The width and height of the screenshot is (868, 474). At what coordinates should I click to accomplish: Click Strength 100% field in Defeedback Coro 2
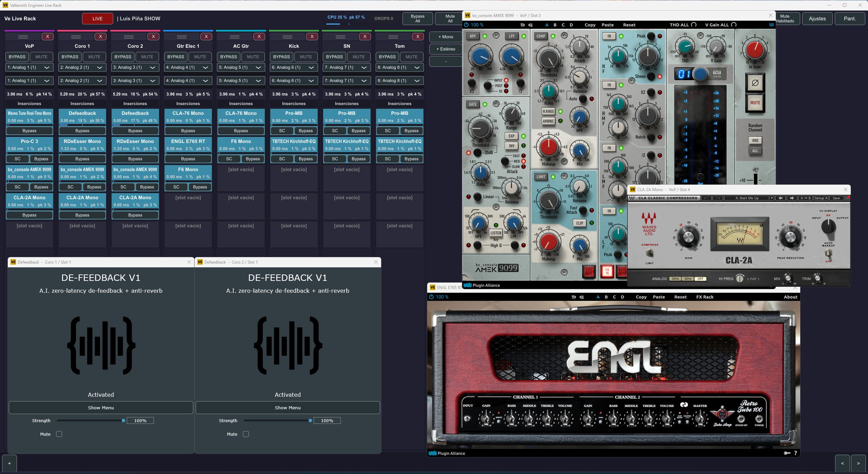pyautogui.click(x=327, y=420)
